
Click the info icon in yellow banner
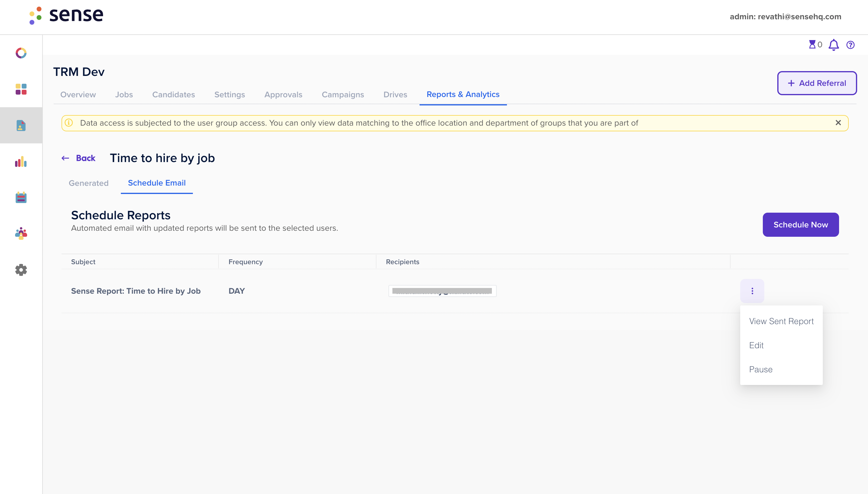[x=69, y=123]
